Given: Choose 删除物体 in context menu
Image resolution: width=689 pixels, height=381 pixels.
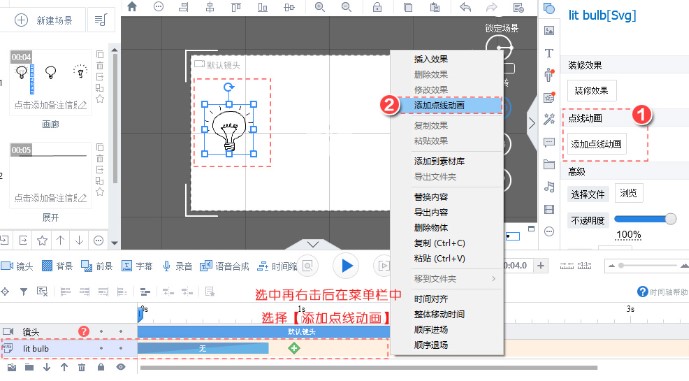Looking at the screenshot, I should click(431, 228).
